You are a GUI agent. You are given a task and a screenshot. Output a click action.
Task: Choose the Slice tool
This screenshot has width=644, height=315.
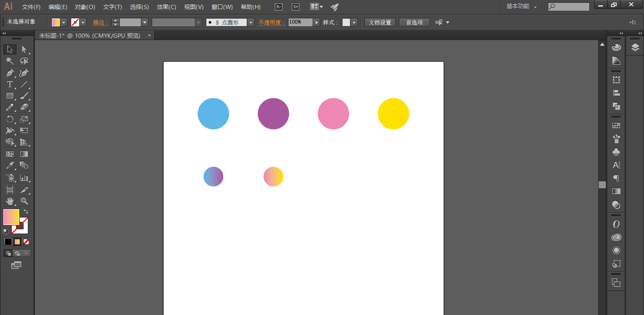click(24, 190)
